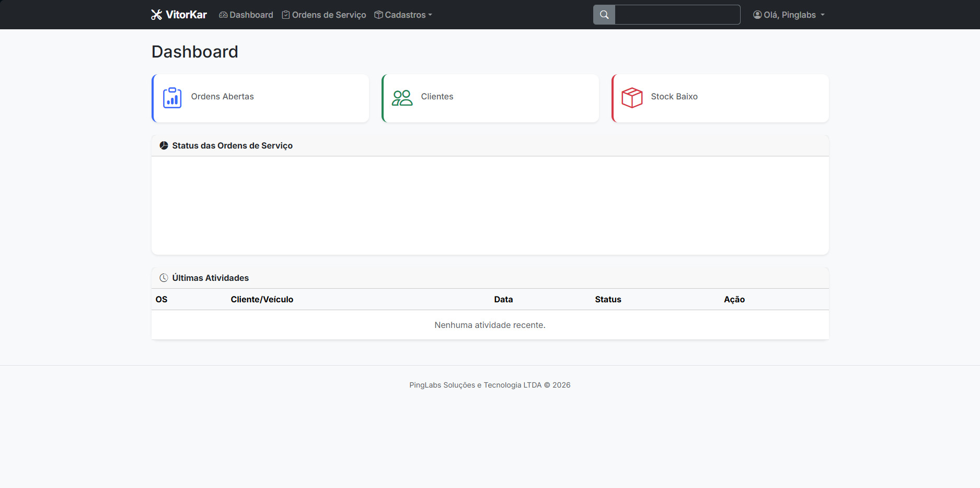The width and height of the screenshot is (980, 488).
Task: Focus the navbar search input field
Action: point(677,15)
